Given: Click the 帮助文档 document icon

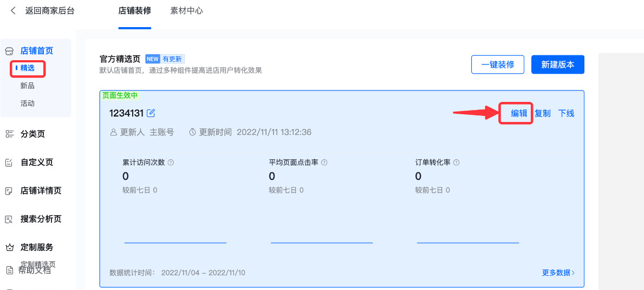Looking at the screenshot, I should (x=10, y=270).
